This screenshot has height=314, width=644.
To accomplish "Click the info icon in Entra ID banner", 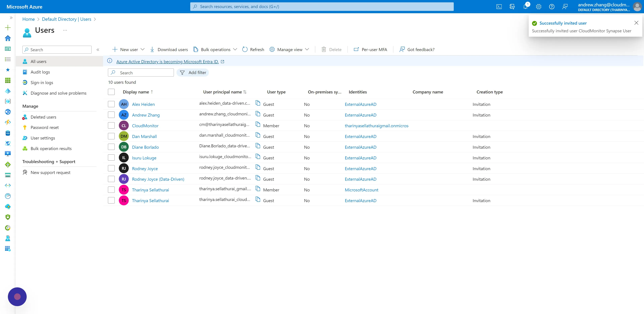I will [x=110, y=61].
